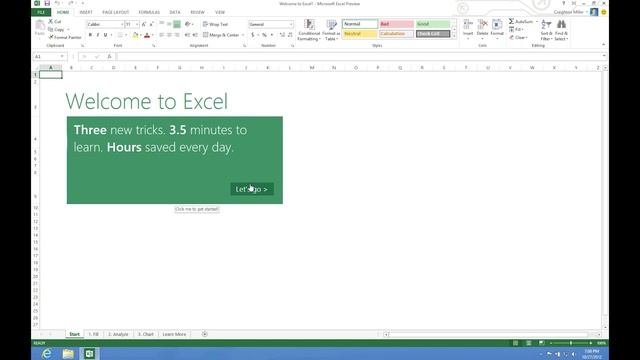Toggle Underline formatting

coord(105,35)
